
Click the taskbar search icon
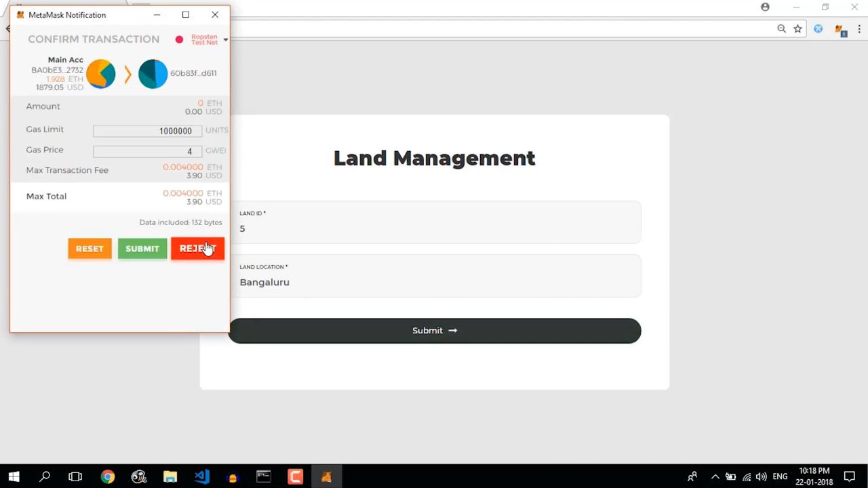(x=45, y=477)
